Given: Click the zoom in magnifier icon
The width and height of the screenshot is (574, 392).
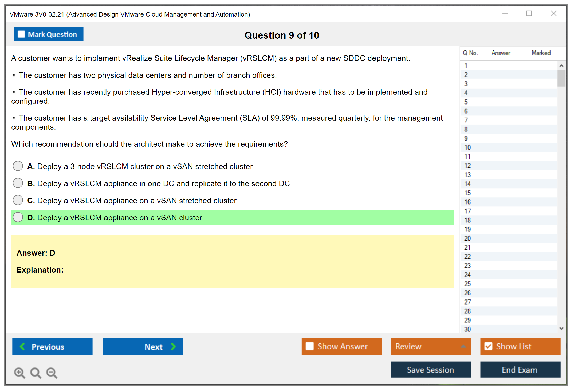Looking at the screenshot, I should [x=19, y=373].
